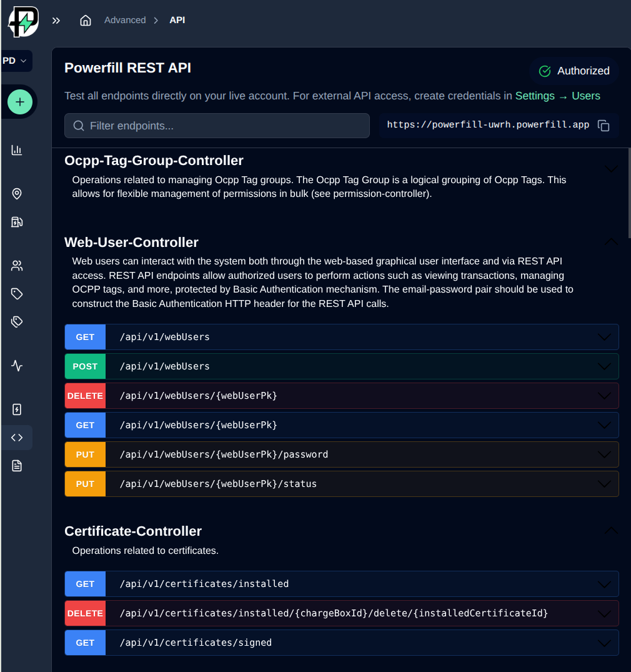631x672 pixels.
Task: Click the green plus create button
Action: (x=19, y=101)
